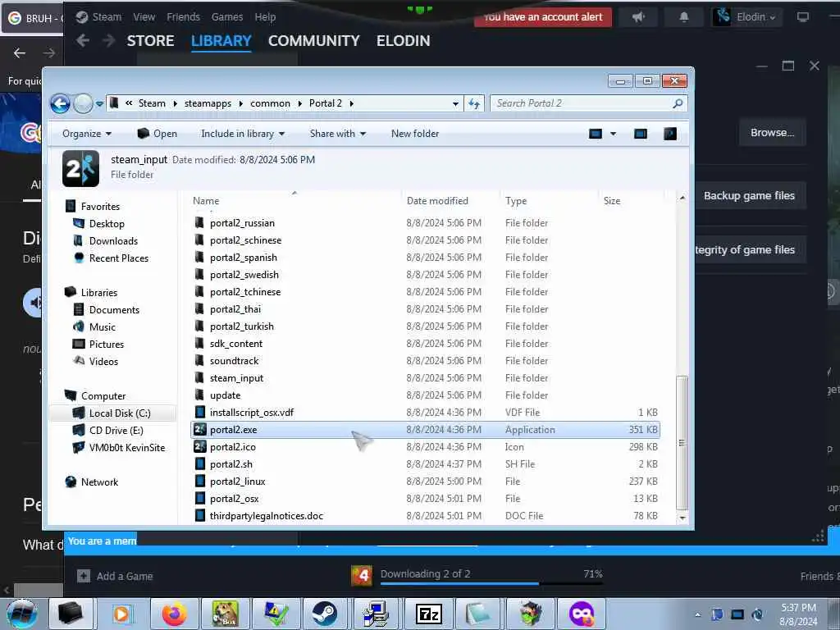Open Pictures library
This screenshot has height=630, width=840.
coord(106,344)
